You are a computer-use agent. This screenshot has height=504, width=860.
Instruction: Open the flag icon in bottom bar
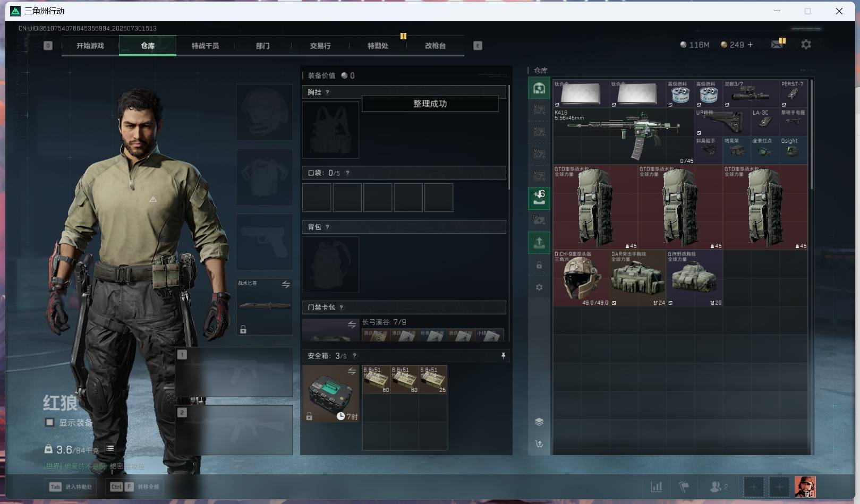click(684, 486)
